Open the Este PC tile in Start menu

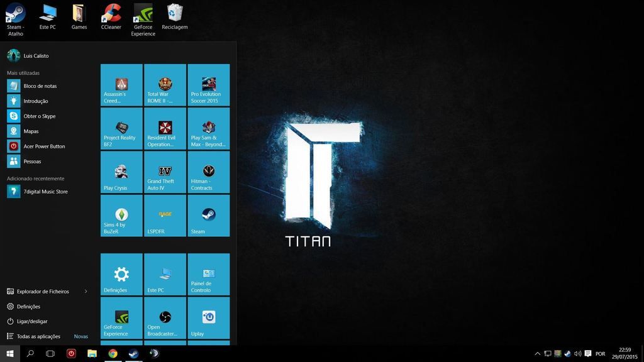coord(165,274)
